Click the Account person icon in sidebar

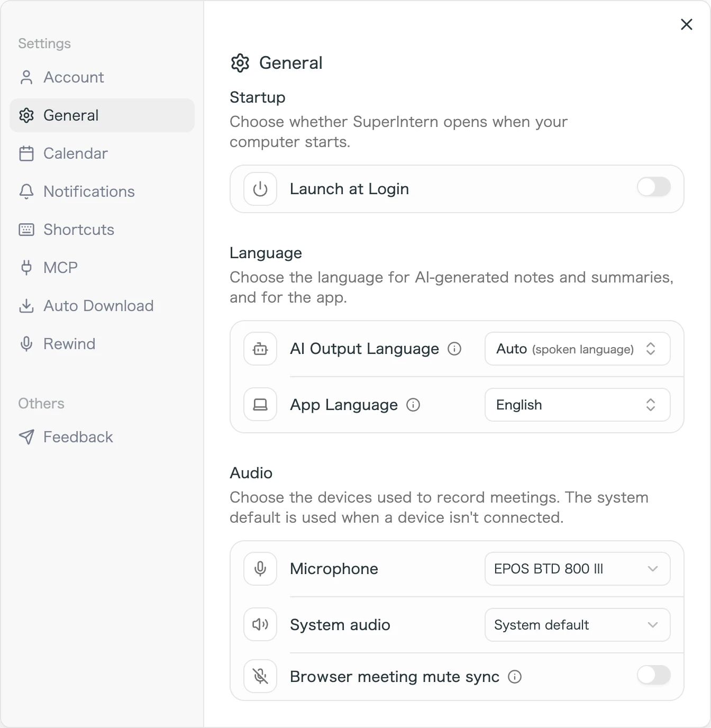click(26, 77)
